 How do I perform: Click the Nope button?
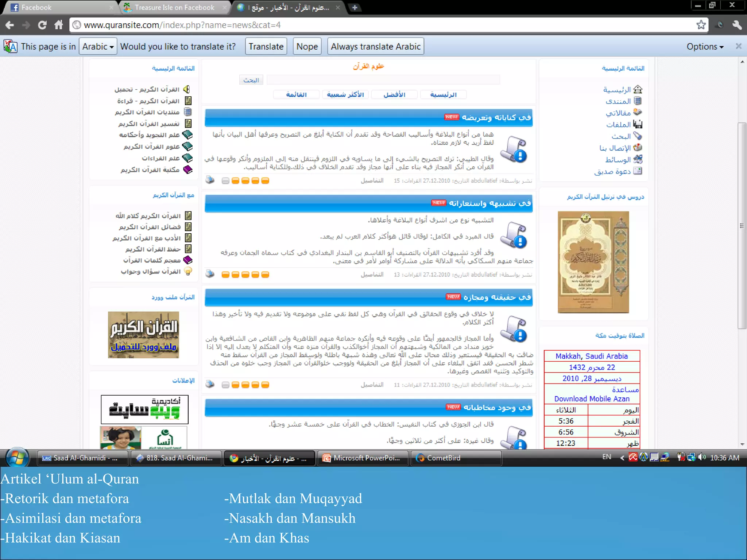(307, 47)
